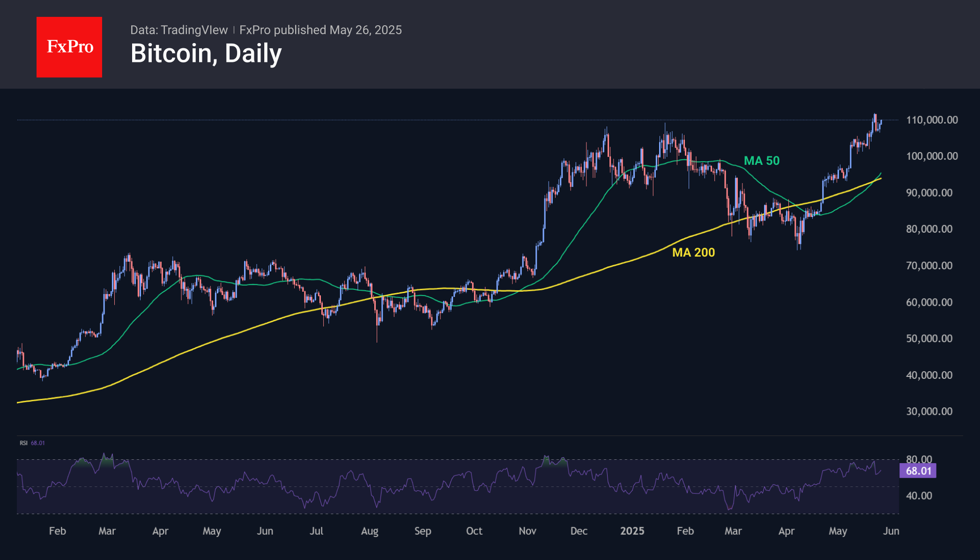Click the Jun label at far right
This screenshot has width=980, height=560.
(891, 531)
